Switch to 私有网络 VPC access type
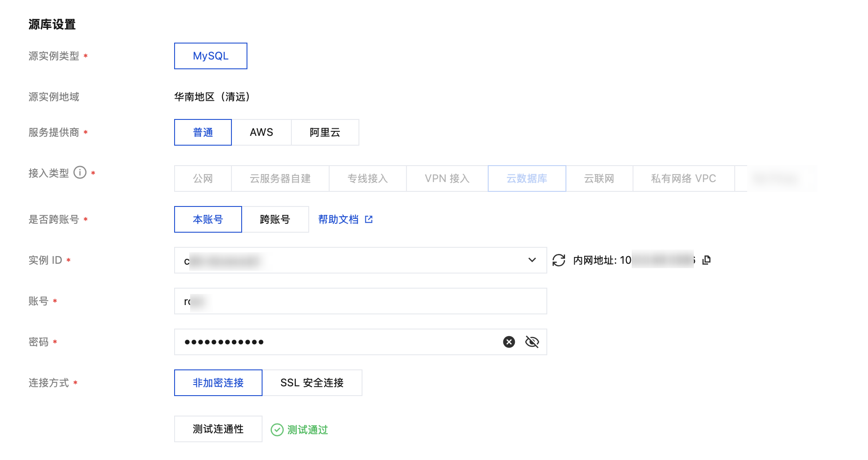 (683, 178)
